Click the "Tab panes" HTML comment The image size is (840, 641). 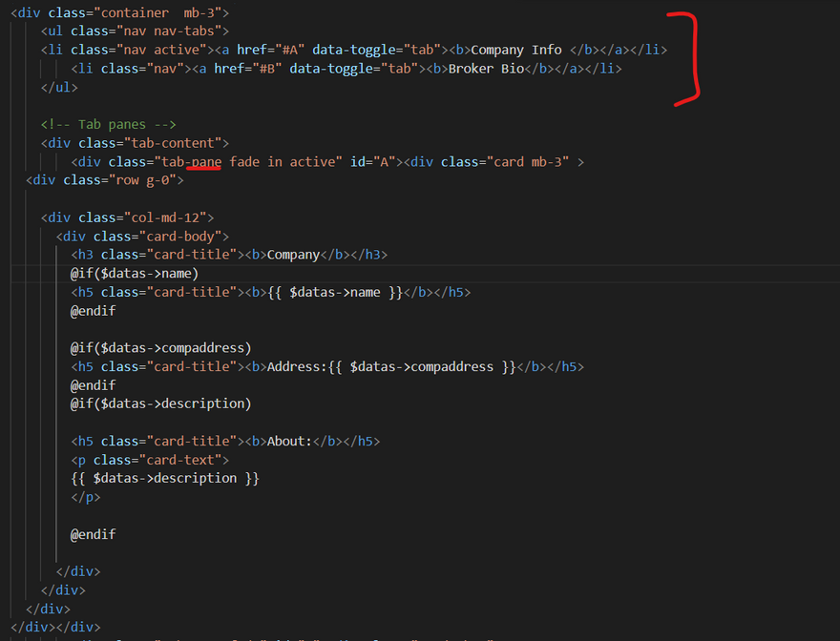[108, 125]
